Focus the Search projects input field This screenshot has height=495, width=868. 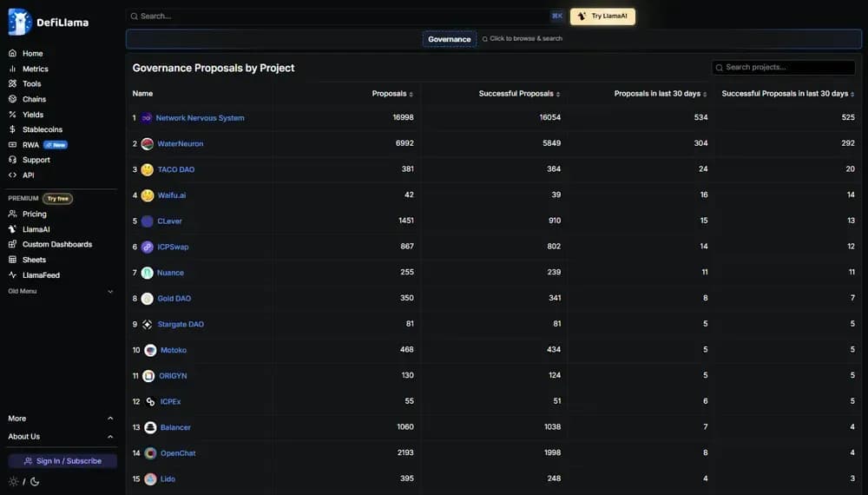click(x=786, y=67)
